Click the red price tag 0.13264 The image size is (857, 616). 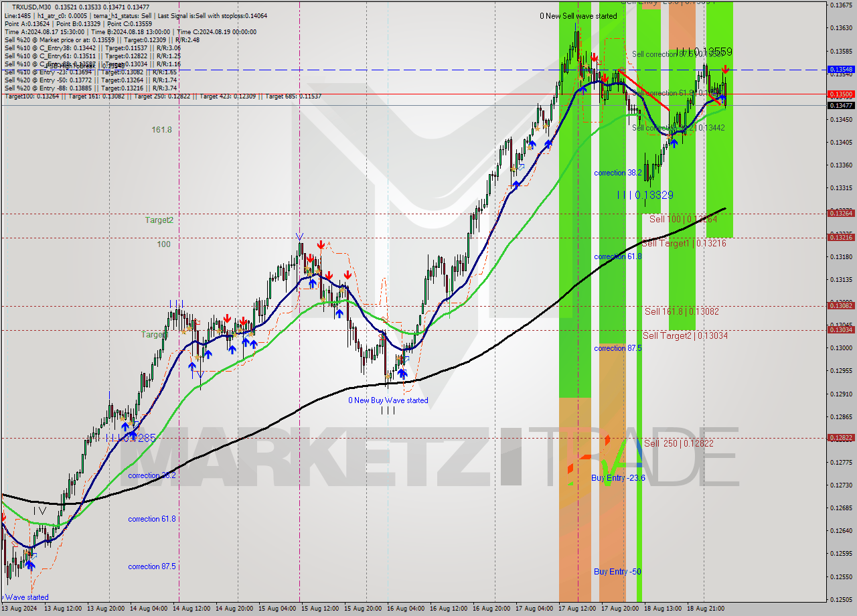(841, 213)
